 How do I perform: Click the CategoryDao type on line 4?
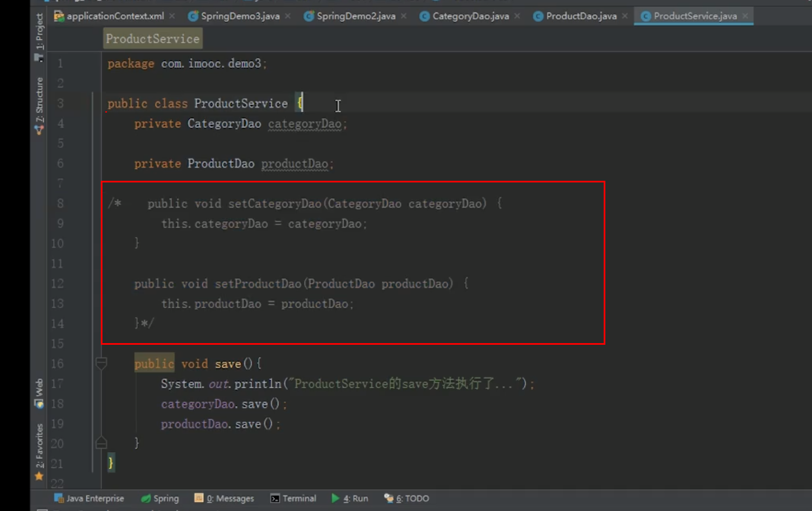point(224,124)
